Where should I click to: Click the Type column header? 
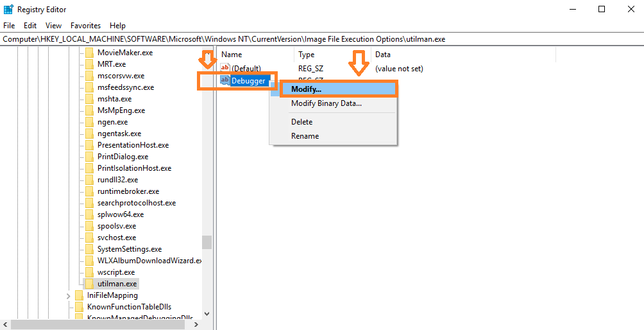(x=332, y=54)
